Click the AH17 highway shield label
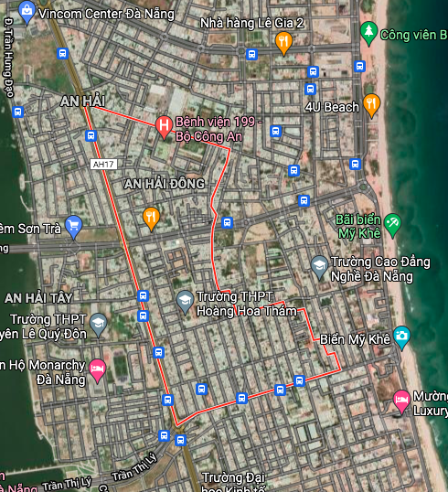Viewport: 448px width, 492px height. (103, 164)
